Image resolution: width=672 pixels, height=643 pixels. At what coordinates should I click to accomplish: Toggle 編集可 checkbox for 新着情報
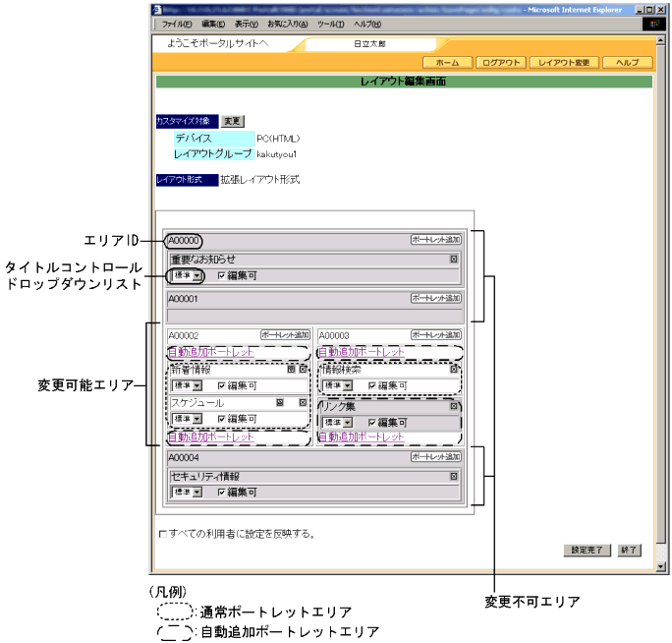pyautogui.click(x=222, y=385)
